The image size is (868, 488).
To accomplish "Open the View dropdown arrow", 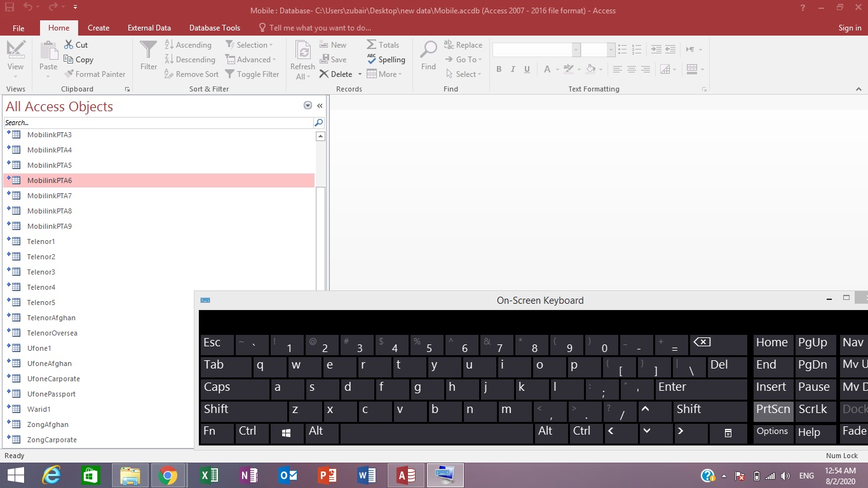I will pyautogui.click(x=15, y=77).
